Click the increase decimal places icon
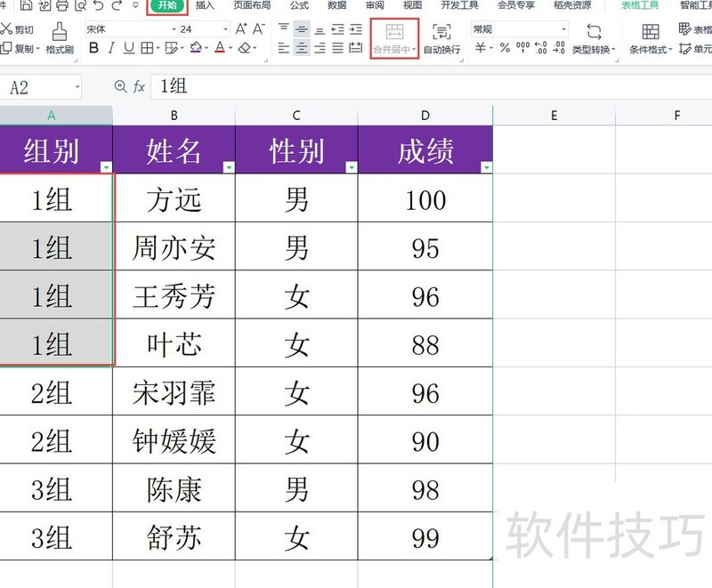Viewport: 712px width, 588px height. coord(541,47)
